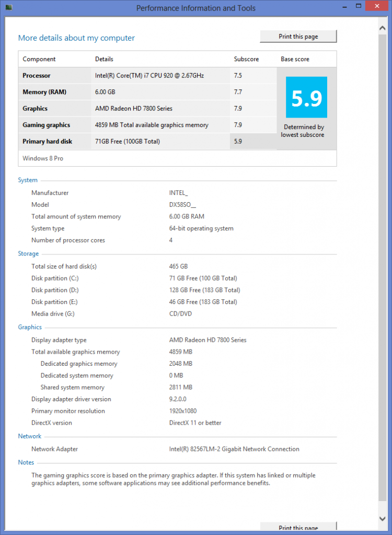Click the Performance Information window title icon

coord(8,7)
